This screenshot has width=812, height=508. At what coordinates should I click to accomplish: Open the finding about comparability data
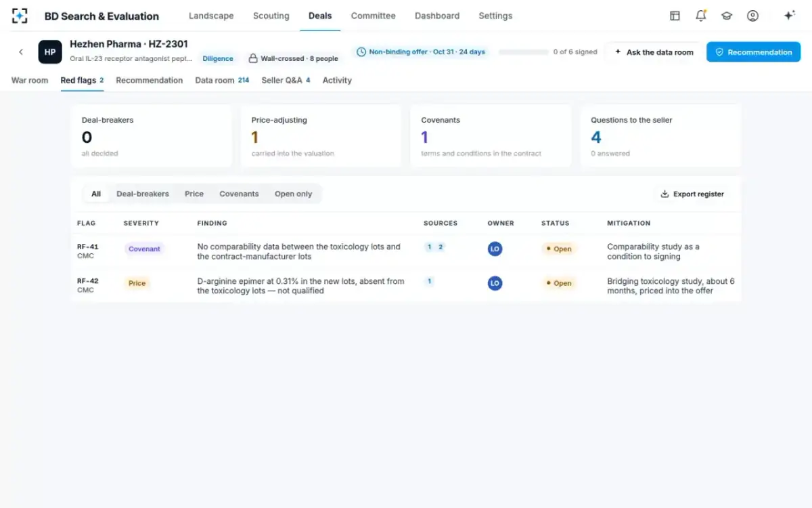pyautogui.click(x=298, y=251)
